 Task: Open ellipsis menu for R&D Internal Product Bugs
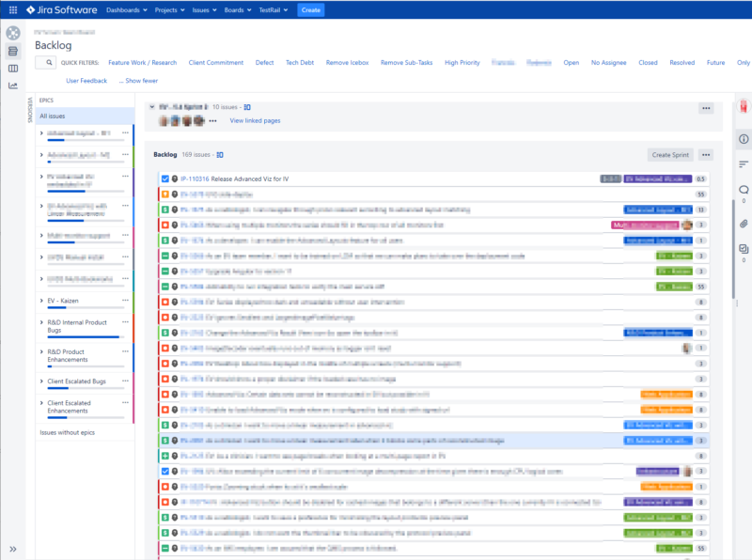click(x=125, y=322)
